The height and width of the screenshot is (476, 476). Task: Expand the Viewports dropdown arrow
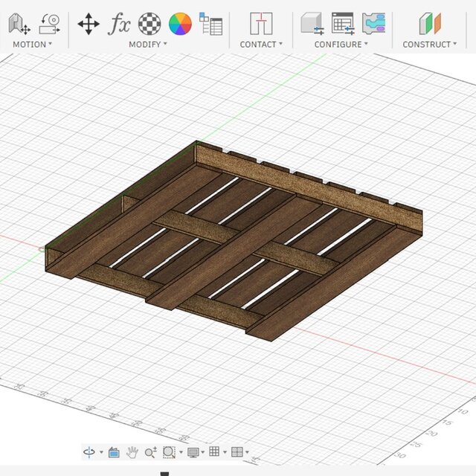[x=247, y=452]
